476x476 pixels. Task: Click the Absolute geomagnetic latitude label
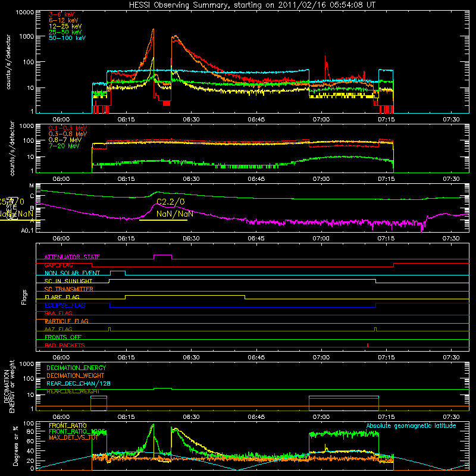click(x=411, y=425)
